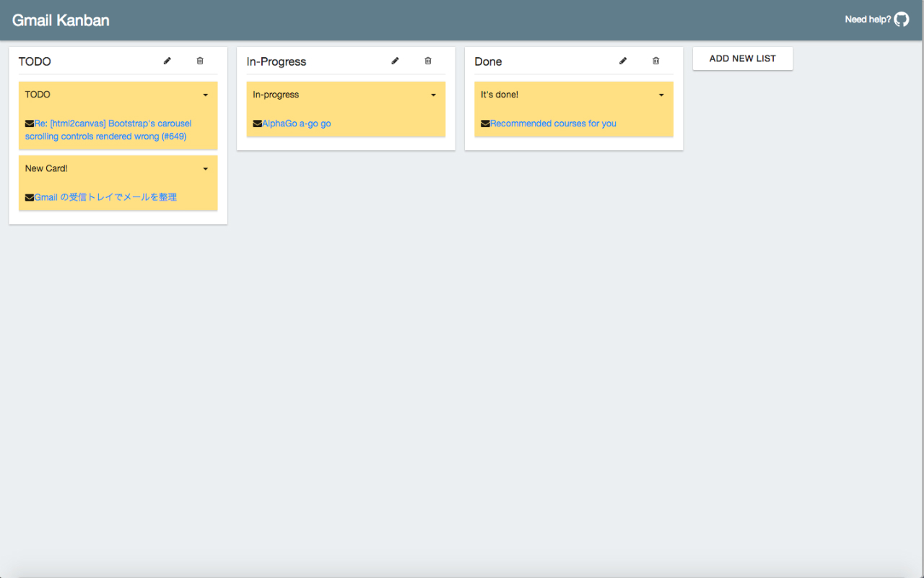
Task: Open the GitHub icon in header
Action: tap(902, 20)
